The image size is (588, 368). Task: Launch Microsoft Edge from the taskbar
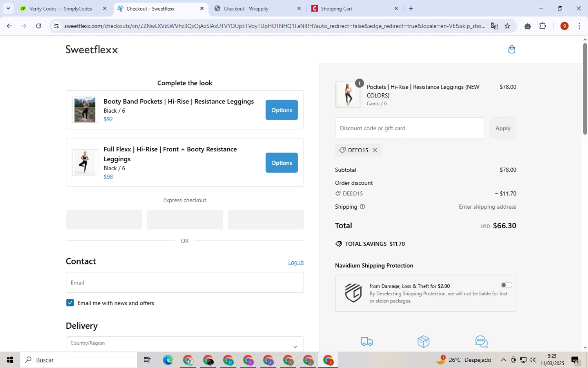coord(168,360)
